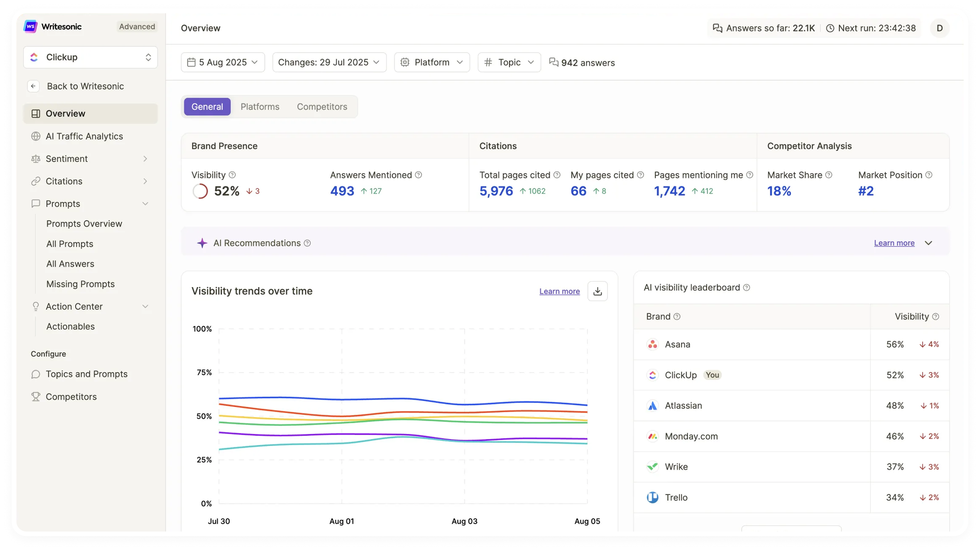
Task: Click Learn more above visibility trends chart
Action: pos(559,291)
